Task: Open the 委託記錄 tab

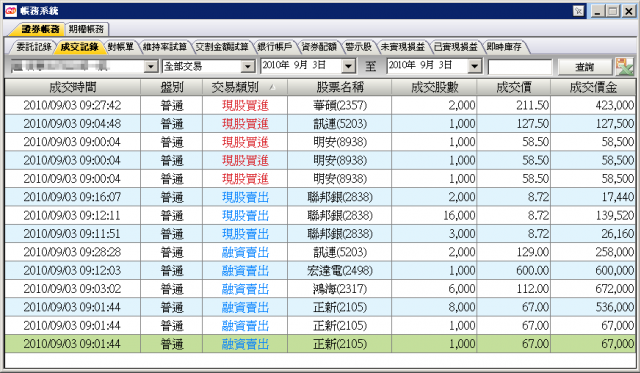Action: (x=33, y=47)
